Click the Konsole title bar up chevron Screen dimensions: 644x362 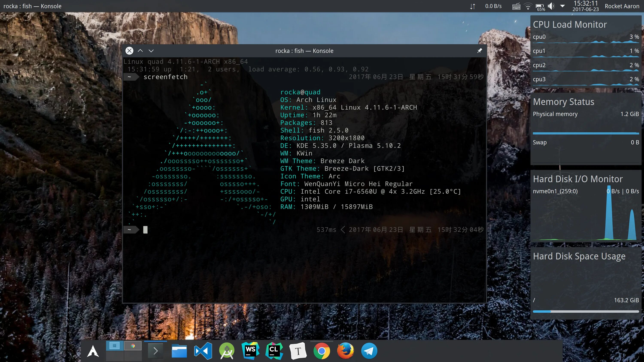140,51
